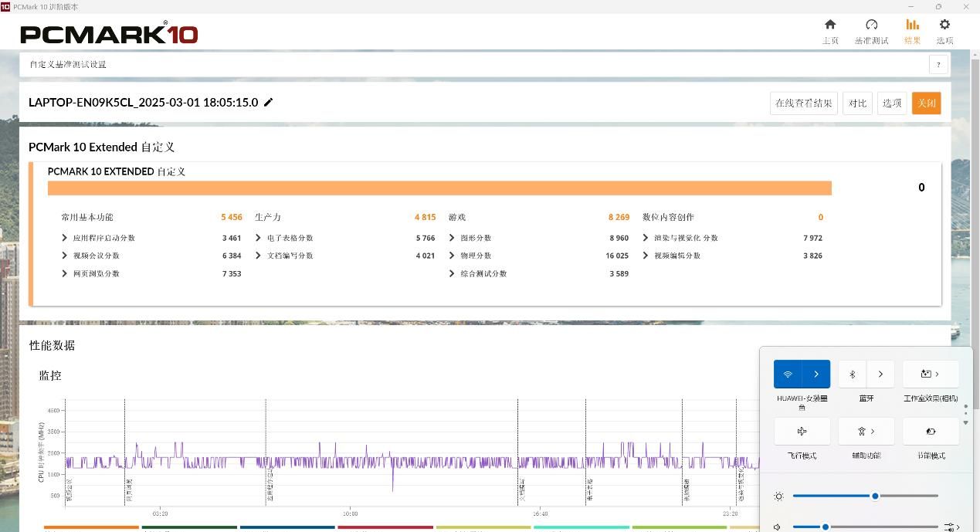Click the question mark help button

938,65
